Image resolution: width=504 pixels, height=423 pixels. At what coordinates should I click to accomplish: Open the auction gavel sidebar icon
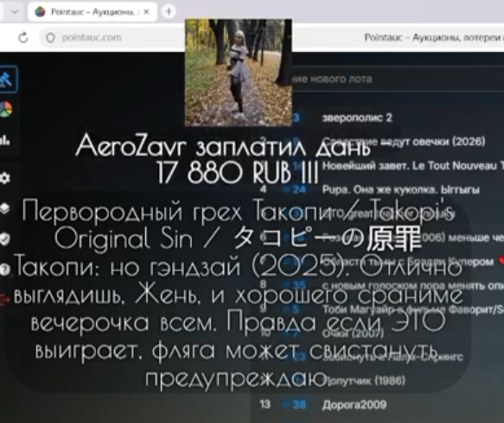point(6,79)
